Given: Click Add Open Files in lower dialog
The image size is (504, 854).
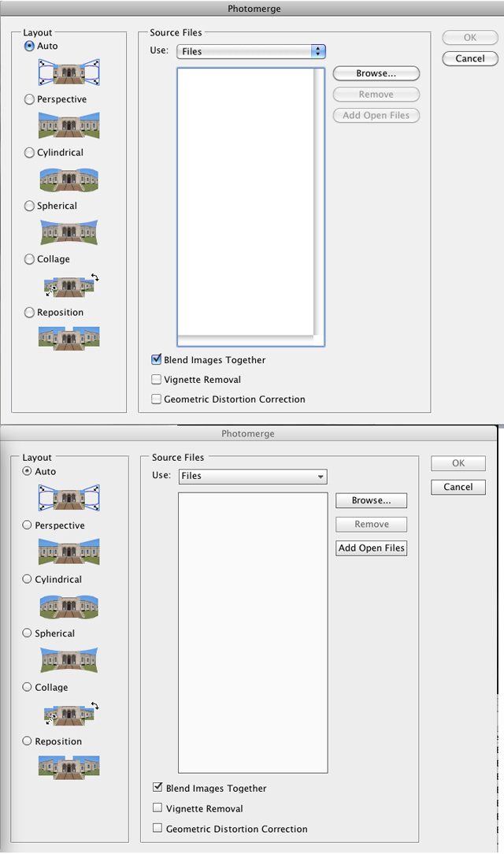Looking at the screenshot, I should click(x=371, y=548).
